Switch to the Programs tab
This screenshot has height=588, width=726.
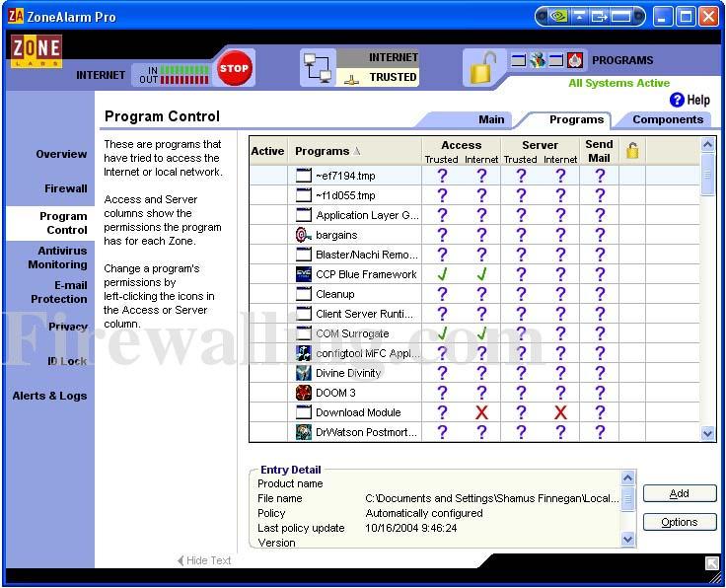576,119
